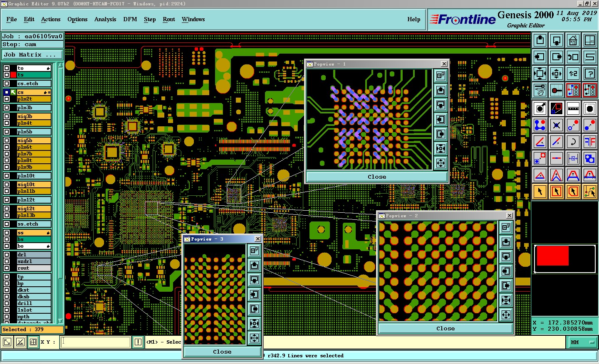The image size is (599, 364).
Task: Open the File menu
Action: coord(12,19)
